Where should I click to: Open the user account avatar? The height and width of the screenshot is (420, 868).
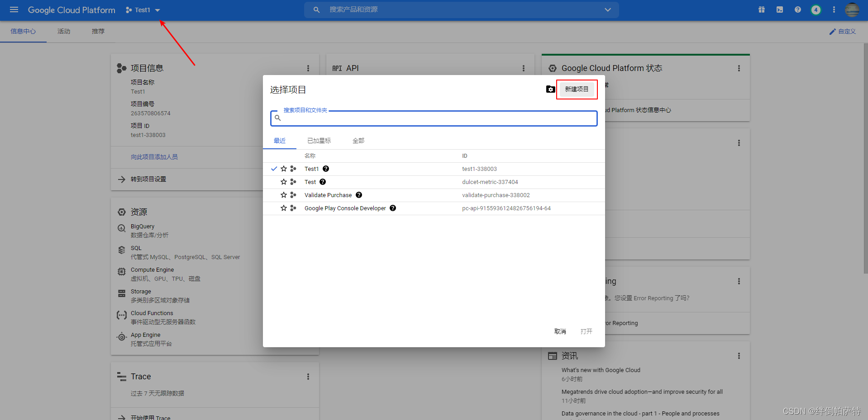click(x=852, y=9)
